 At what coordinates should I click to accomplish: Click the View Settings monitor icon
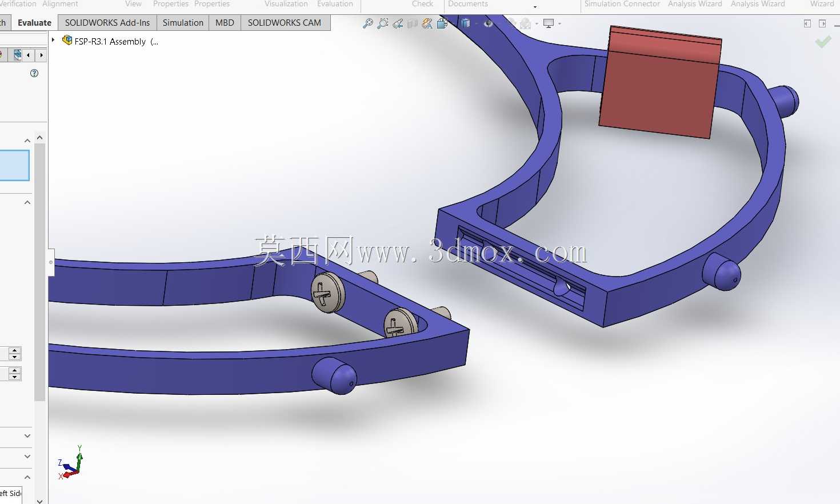tap(549, 23)
